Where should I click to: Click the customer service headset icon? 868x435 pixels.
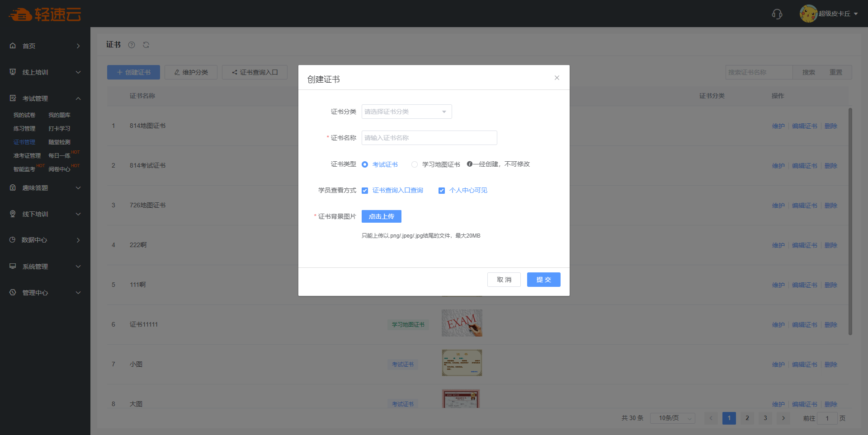tap(777, 14)
